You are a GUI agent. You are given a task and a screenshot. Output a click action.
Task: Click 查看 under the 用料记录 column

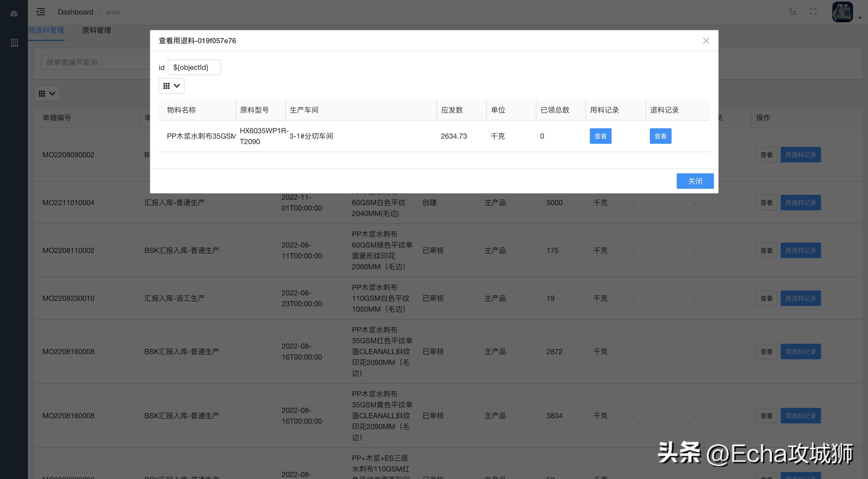600,136
